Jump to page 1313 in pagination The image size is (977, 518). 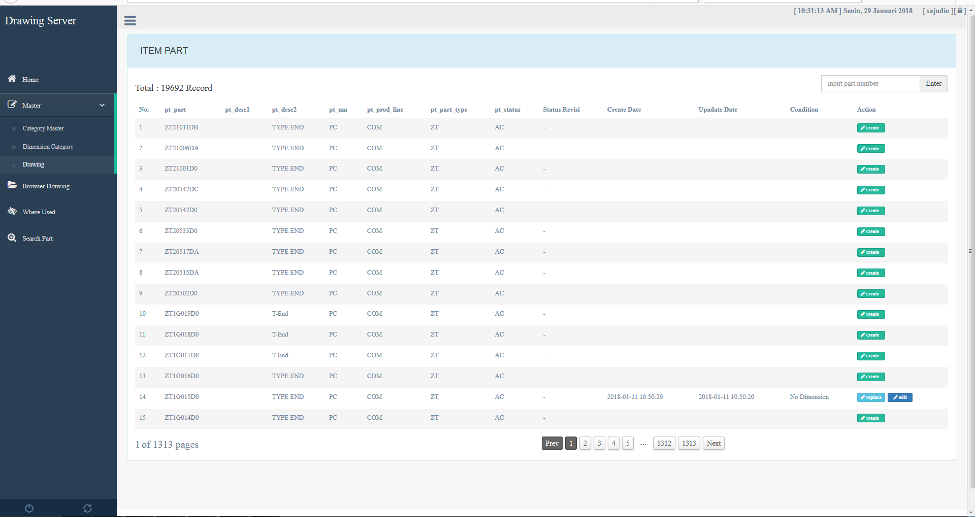(689, 443)
